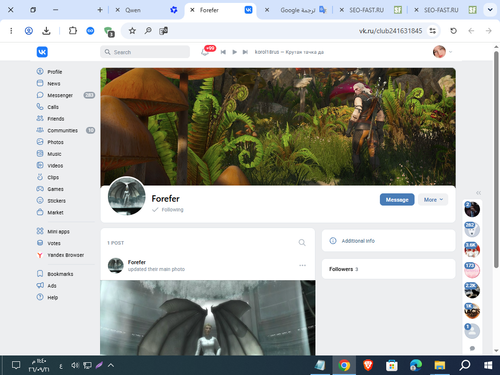Show hidden tray icons chevron
The height and width of the screenshot is (375, 500).
111,365
